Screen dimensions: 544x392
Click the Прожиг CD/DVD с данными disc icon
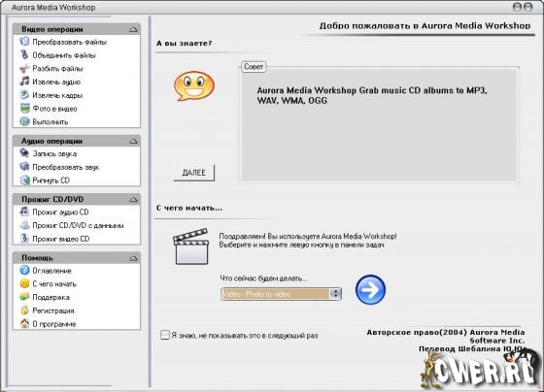coord(24,225)
